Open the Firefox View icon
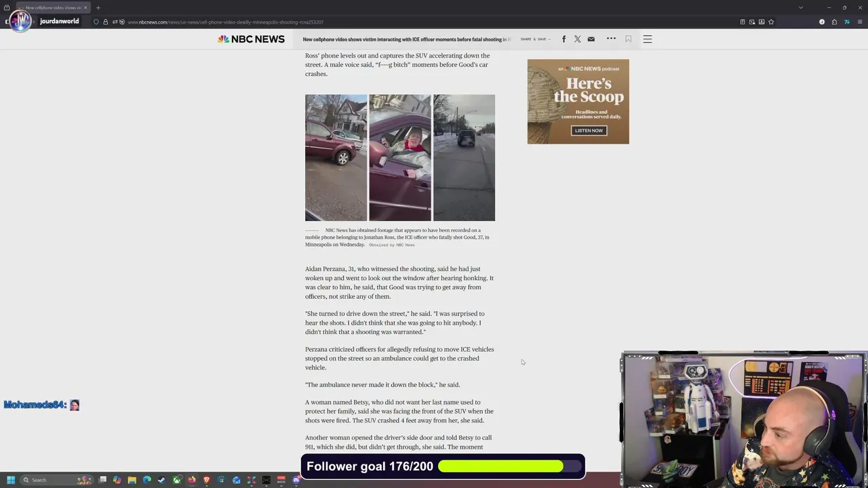 7,7
